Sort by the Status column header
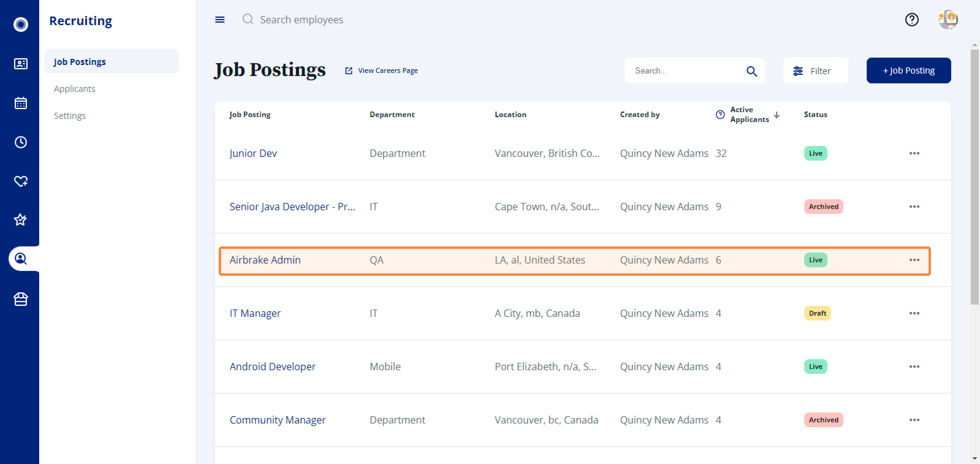The height and width of the screenshot is (464, 980). pyautogui.click(x=815, y=115)
